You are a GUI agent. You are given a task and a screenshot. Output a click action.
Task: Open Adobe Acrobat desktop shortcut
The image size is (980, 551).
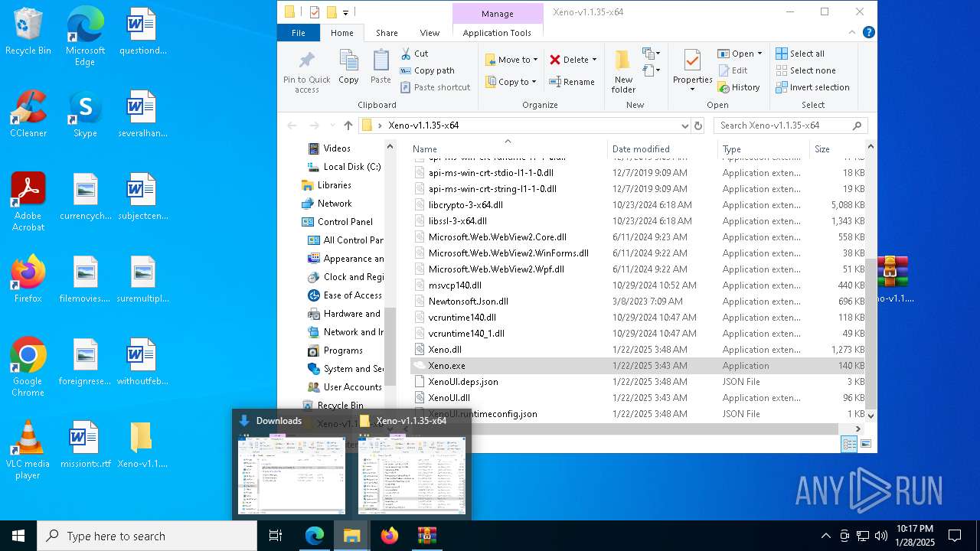tap(28, 202)
